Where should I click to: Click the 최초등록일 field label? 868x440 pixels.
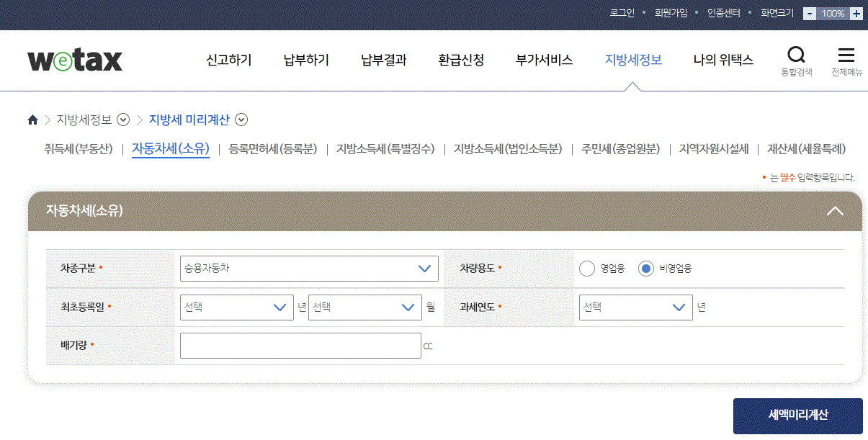click(82, 307)
